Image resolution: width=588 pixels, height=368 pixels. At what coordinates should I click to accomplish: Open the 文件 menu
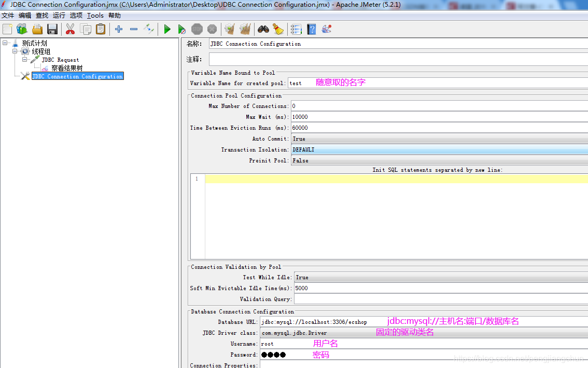[8, 16]
